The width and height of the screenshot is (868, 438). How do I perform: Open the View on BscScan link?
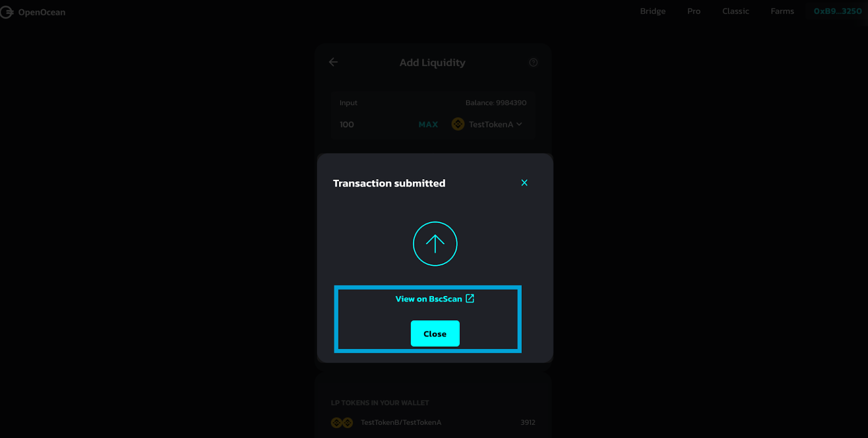coord(429,299)
